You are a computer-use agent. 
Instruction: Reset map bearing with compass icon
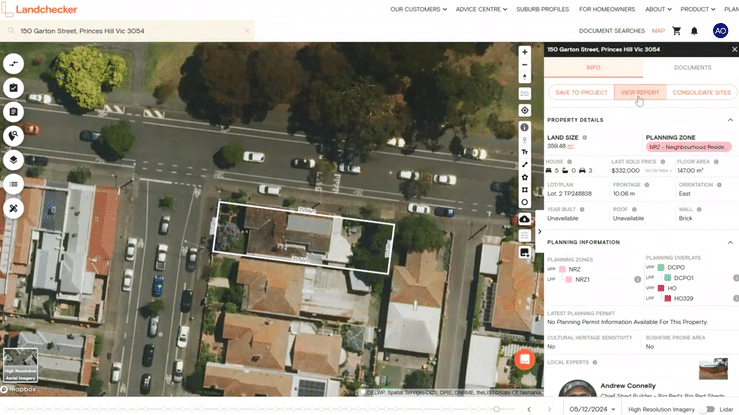[525, 77]
